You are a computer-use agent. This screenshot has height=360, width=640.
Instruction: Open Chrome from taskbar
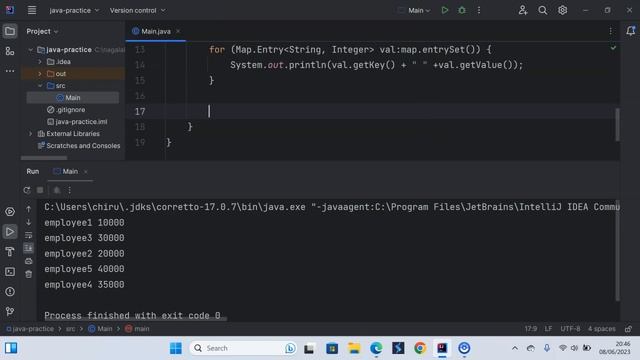point(420,348)
